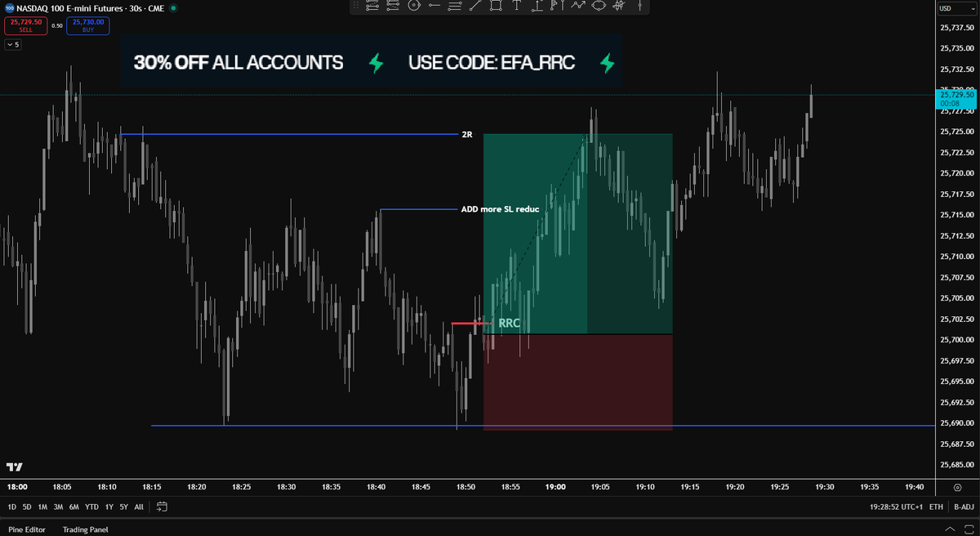Screen dimensions: 980x536
Task: Click the 25,690.00 price axis label
Action: coord(957,423)
